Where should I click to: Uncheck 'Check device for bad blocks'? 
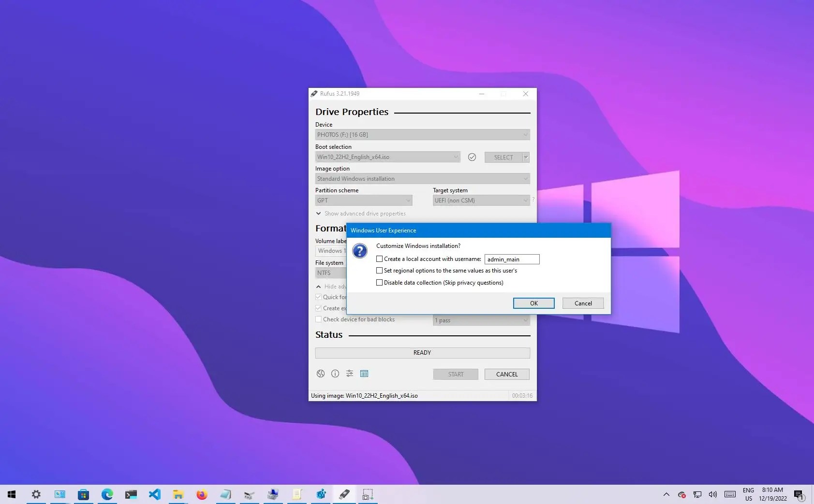click(x=319, y=319)
